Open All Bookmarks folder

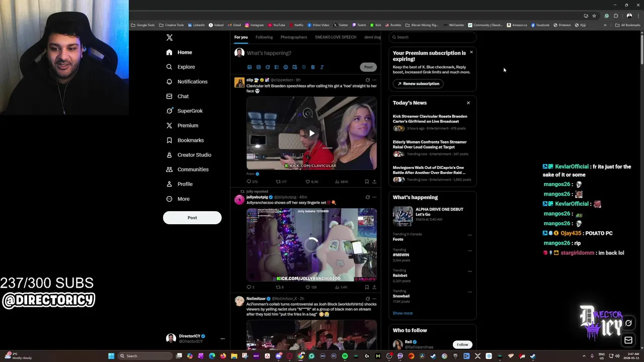(628, 25)
